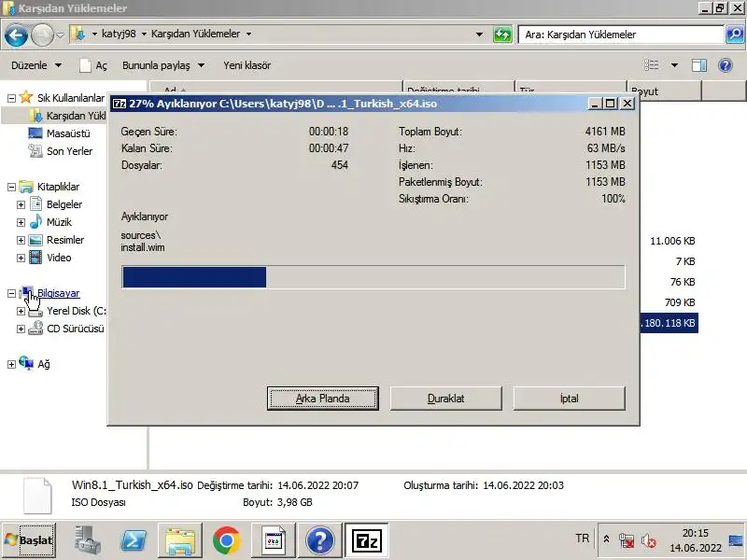Expand the Belgeler library

(x=21, y=204)
